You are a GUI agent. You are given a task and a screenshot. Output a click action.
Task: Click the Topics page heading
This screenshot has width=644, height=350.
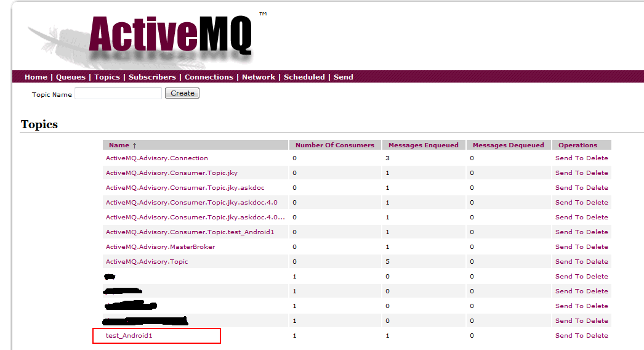pos(39,124)
